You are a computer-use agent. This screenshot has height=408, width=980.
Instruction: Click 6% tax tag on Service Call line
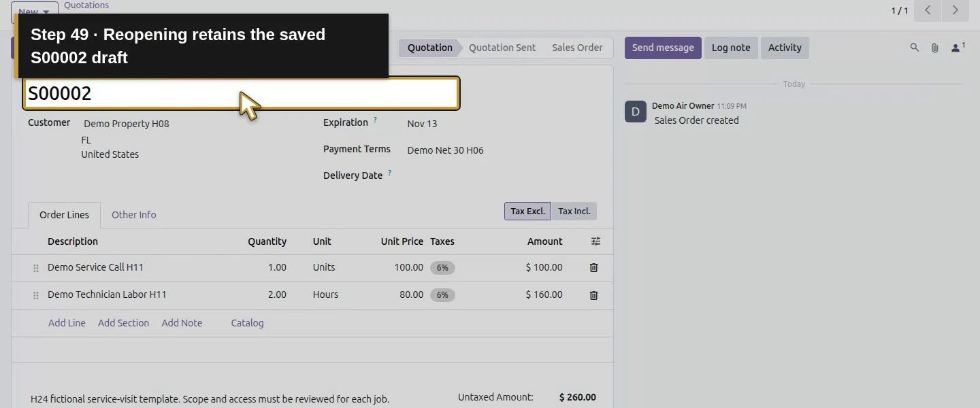pos(442,268)
